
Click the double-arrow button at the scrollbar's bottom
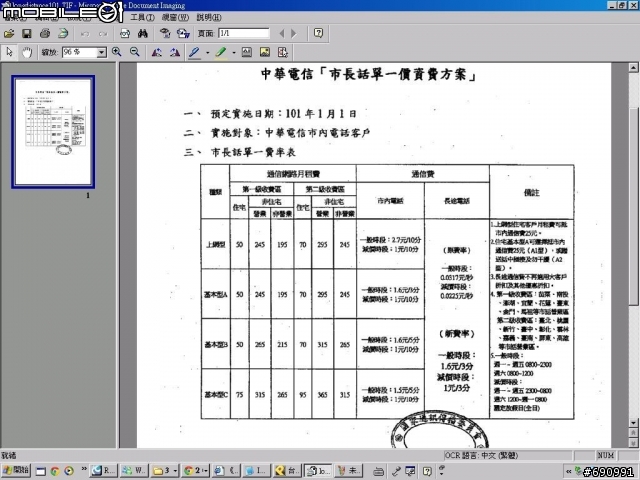pos(633,442)
